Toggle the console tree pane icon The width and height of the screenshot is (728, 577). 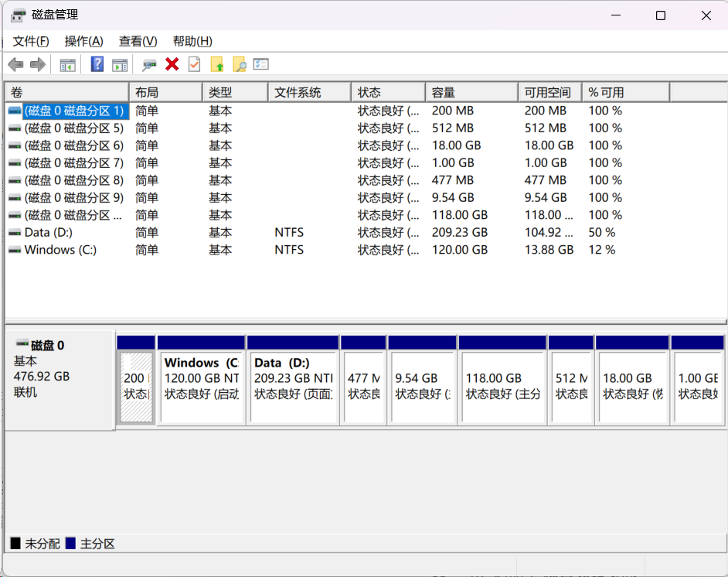point(68,65)
